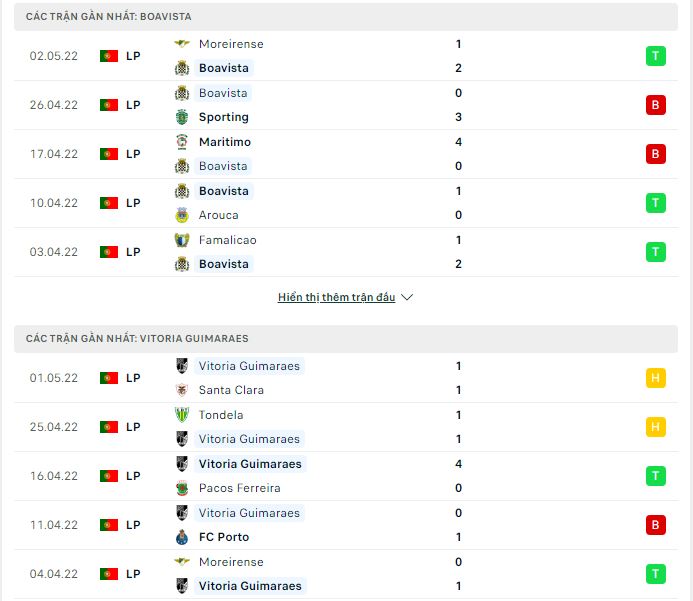Select the 'Các trận gần nhất: Vitoria Guimaraes' header
Screen dimensions: 693x601
(x=138, y=339)
